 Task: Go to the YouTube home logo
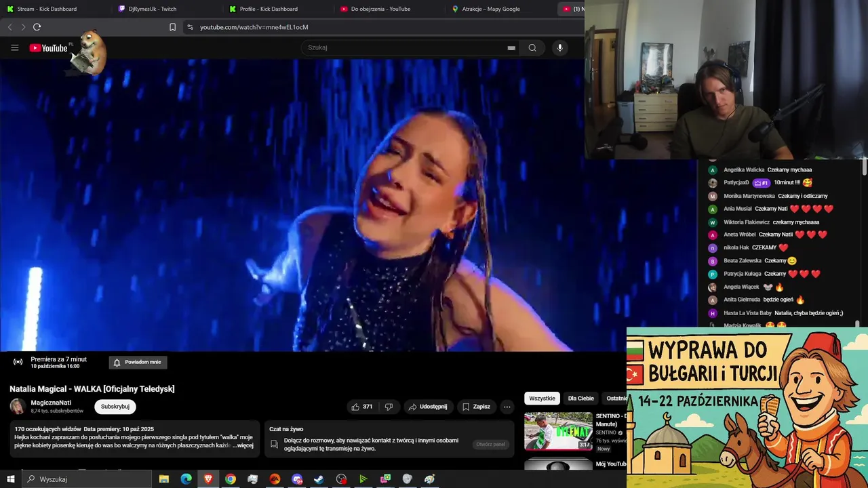[48, 48]
